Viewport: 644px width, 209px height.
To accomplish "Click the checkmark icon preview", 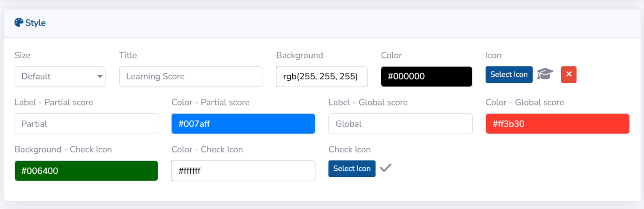I will 385,168.
